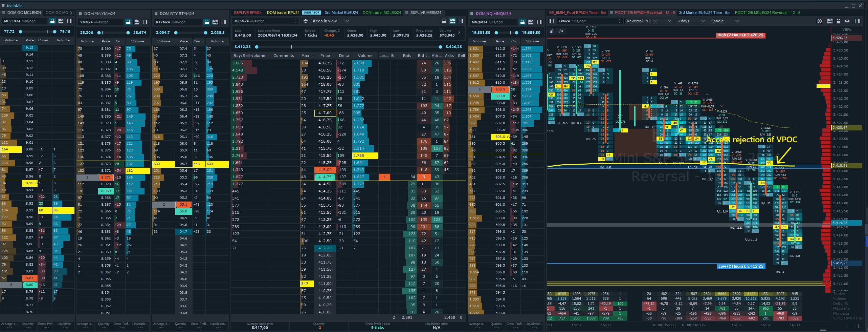Open hotkeys keyboard icon on chart toolbar
The width and height of the screenshot is (868, 332).
(x=830, y=21)
